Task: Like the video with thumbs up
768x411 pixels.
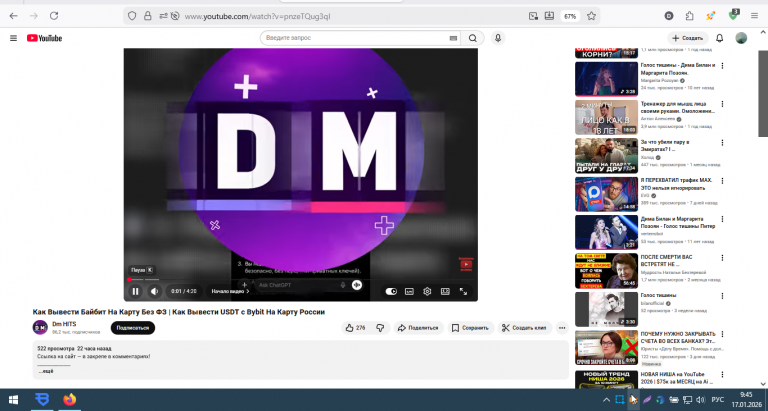Action: pyautogui.click(x=356, y=328)
